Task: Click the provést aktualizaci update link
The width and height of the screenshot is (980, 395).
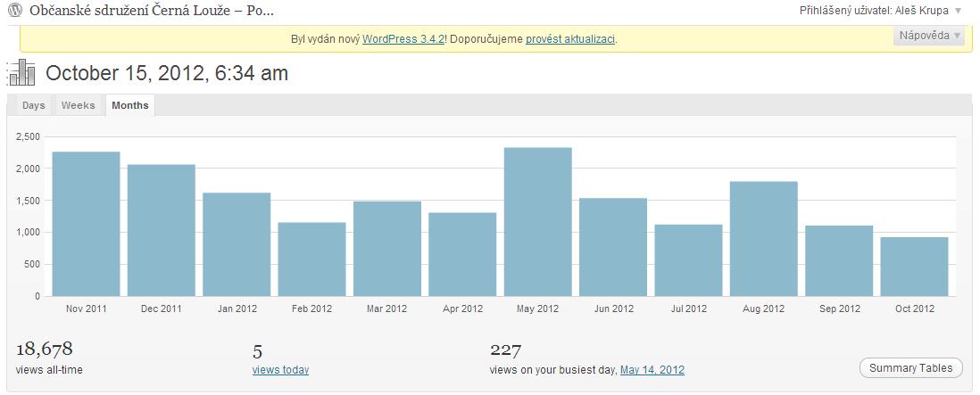Action: 570,39
